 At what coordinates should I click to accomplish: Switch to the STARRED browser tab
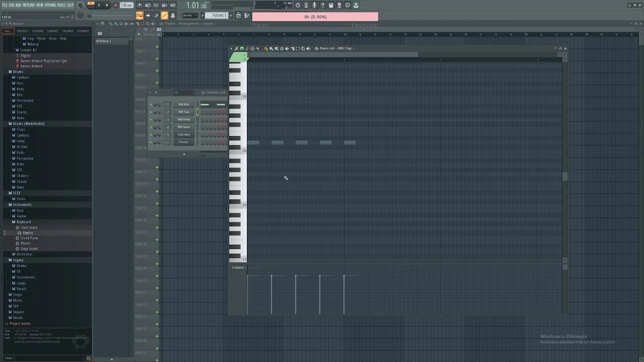pyautogui.click(x=83, y=31)
